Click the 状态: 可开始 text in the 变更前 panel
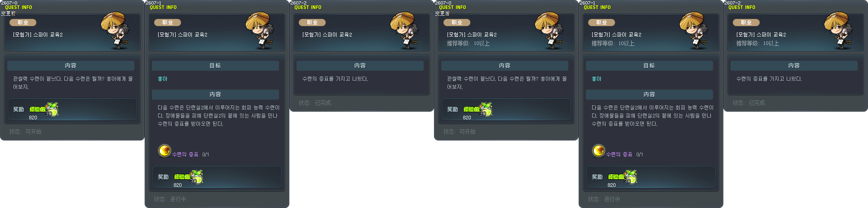Image resolution: width=868 pixels, height=208 pixels. tap(25, 132)
